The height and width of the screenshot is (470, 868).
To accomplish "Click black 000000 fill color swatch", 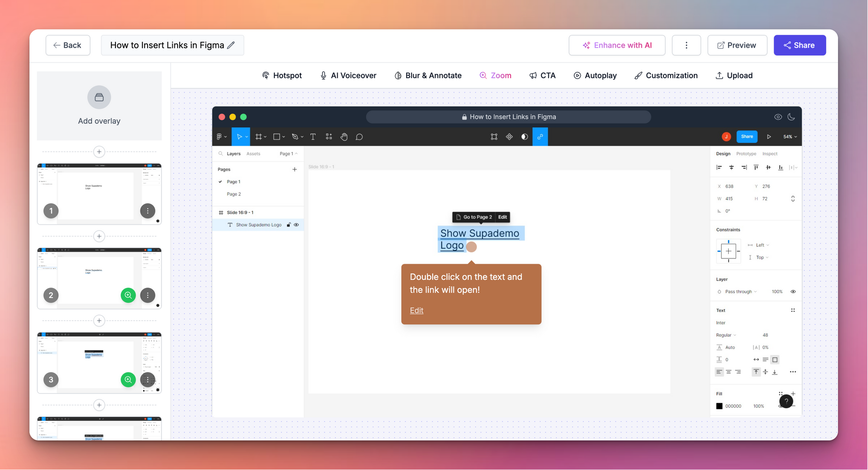I will coord(719,406).
